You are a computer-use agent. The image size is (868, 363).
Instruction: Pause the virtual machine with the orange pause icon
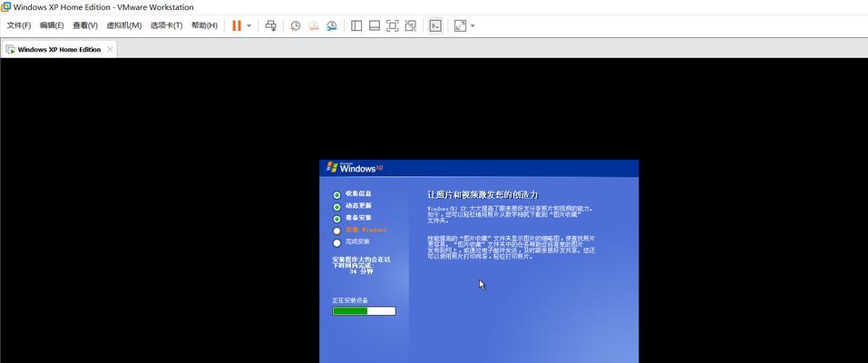tap(237, 25)
